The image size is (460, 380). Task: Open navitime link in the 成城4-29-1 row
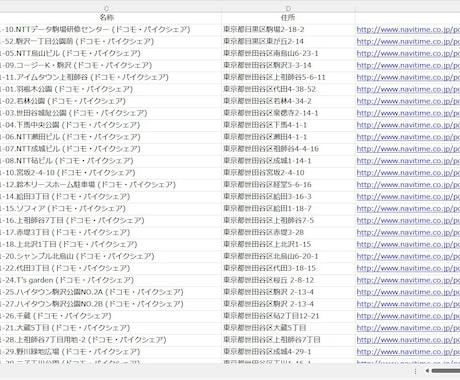pyautogui.click(x=408, y=352)
